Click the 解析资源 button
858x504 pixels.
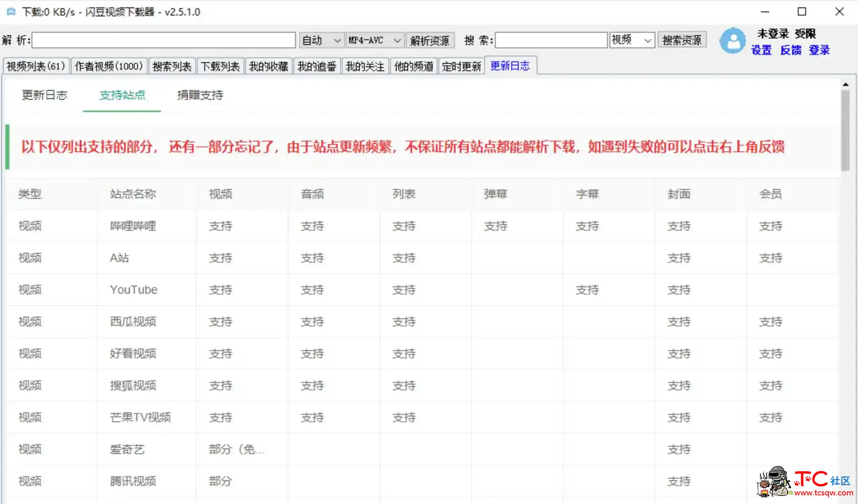[x=430, y=40]
